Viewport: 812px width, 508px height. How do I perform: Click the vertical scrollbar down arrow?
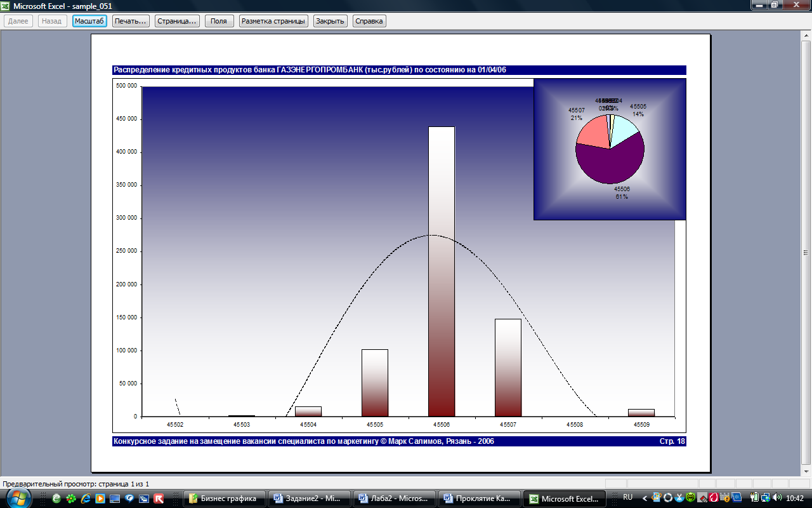(806, 472)
